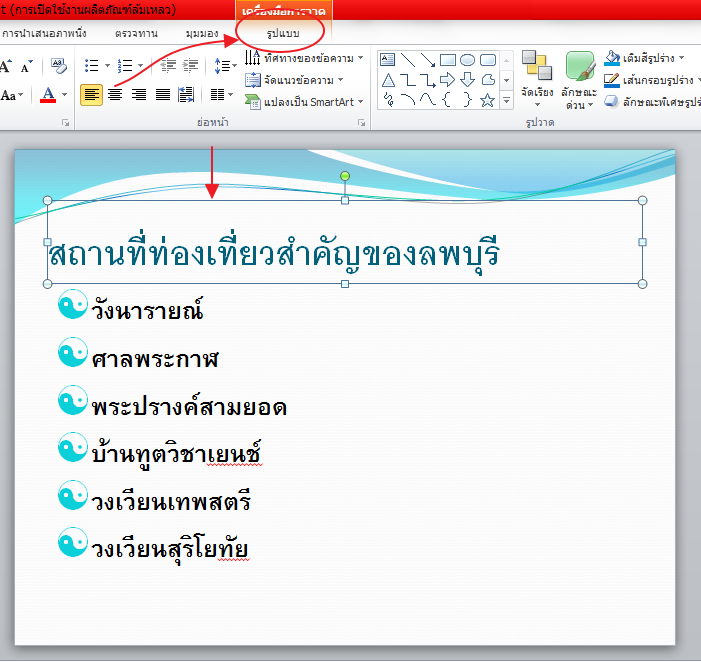This screenshot has width=701, height=662.
Task: Select the Curve shape
Action: click(x=428, y=99)
